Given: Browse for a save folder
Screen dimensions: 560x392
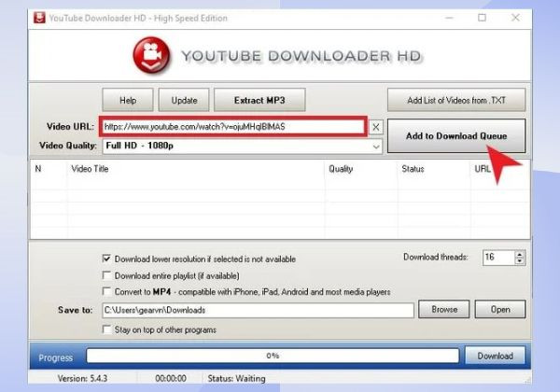Looking at the screenshot, I should click(444, 309).
